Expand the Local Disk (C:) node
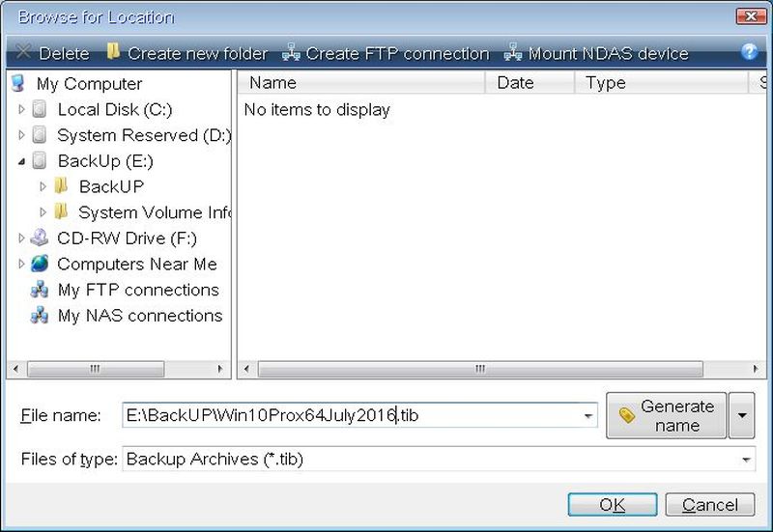This screenshot has height=532, width=773. coord(22,110)
